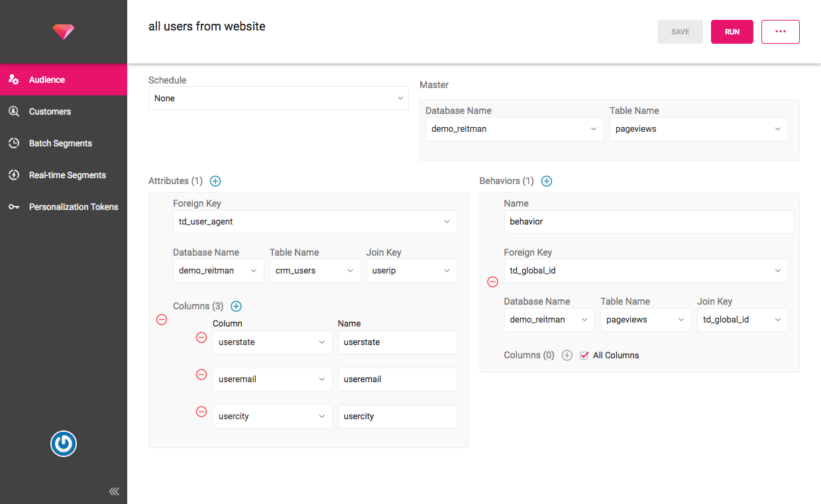Click the plus icon next to Attributes
Image resolution: width=821 pixels, height=504 pixels.
click(x=215, y=181)
